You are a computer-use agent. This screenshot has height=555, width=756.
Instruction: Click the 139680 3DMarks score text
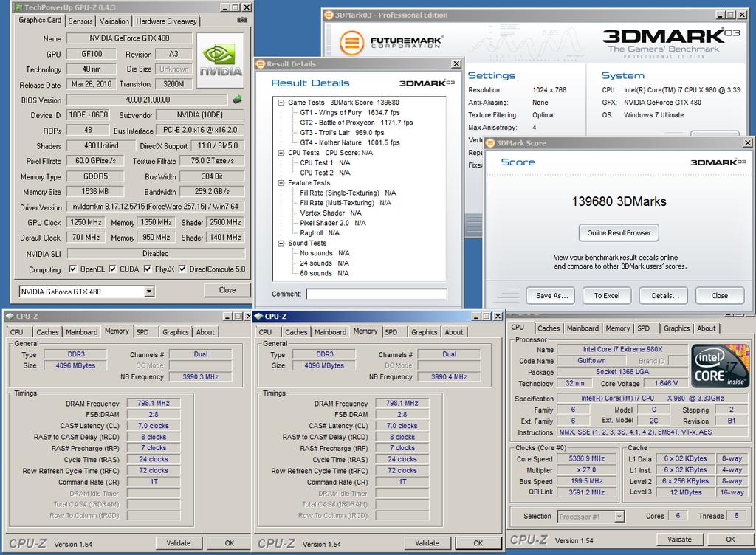[619, 201]
